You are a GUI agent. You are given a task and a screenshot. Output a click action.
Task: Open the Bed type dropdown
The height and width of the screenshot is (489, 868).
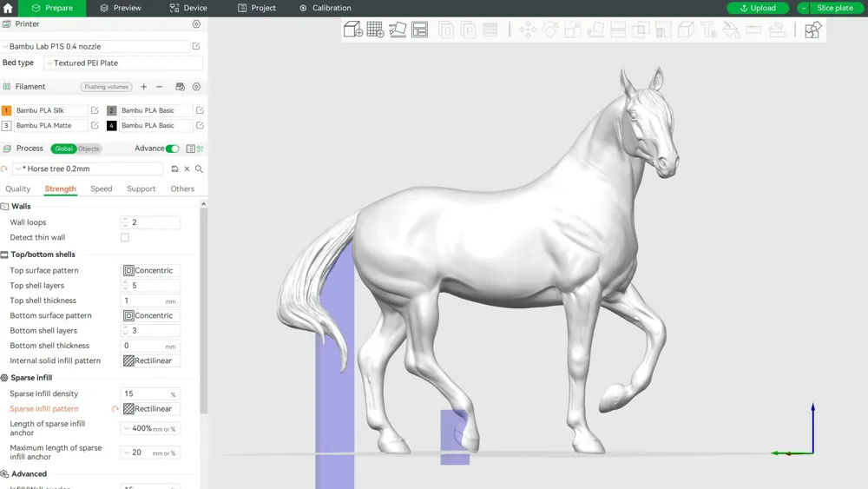pos(123,63)
